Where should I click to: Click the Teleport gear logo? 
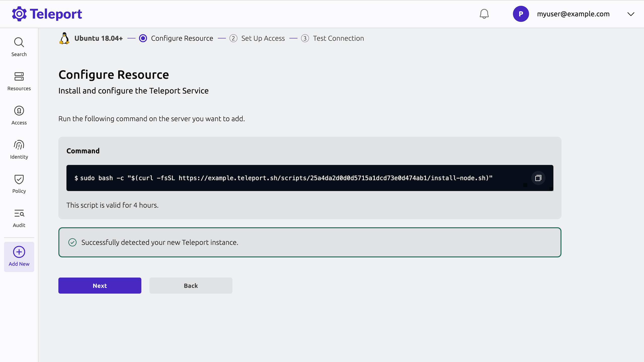[x=19, y=14]
